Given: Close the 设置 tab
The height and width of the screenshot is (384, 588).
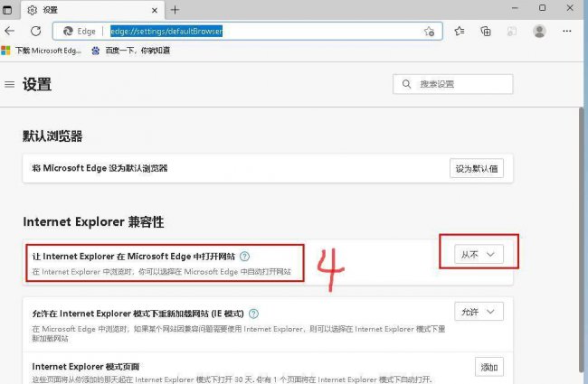Looking at the screenshot, I should (155, 11).
